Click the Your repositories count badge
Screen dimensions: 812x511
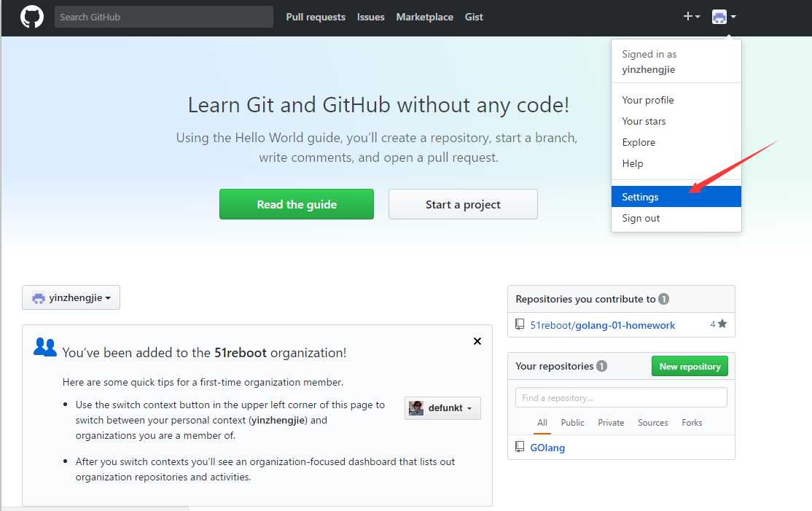tap(601, 366)
